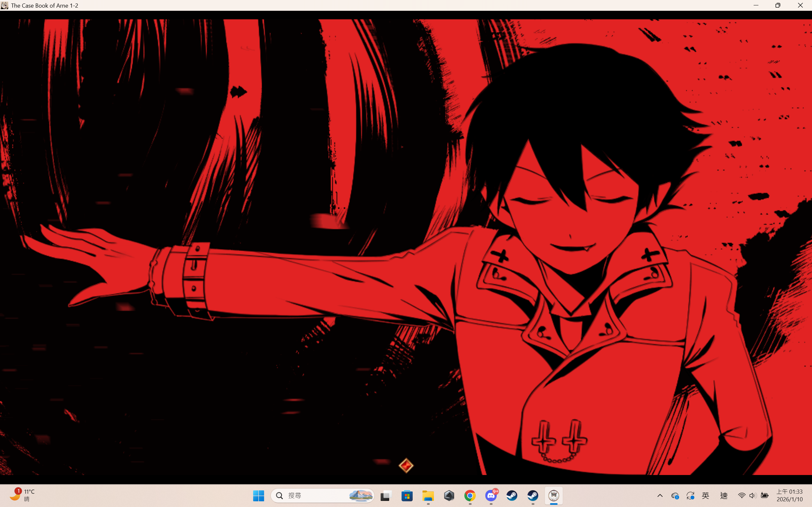Click the dark polyhedron app icon
This screenshot has width=812, height=507.
[449, 496]
